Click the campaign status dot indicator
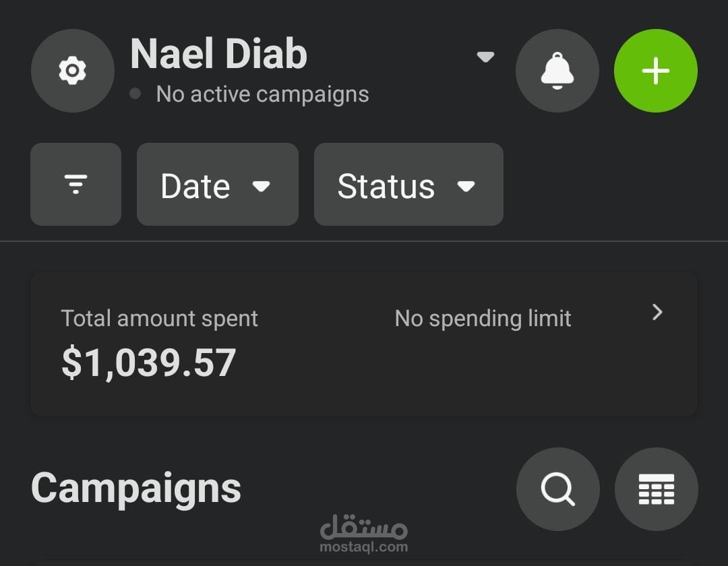 [x=135, y=94]
